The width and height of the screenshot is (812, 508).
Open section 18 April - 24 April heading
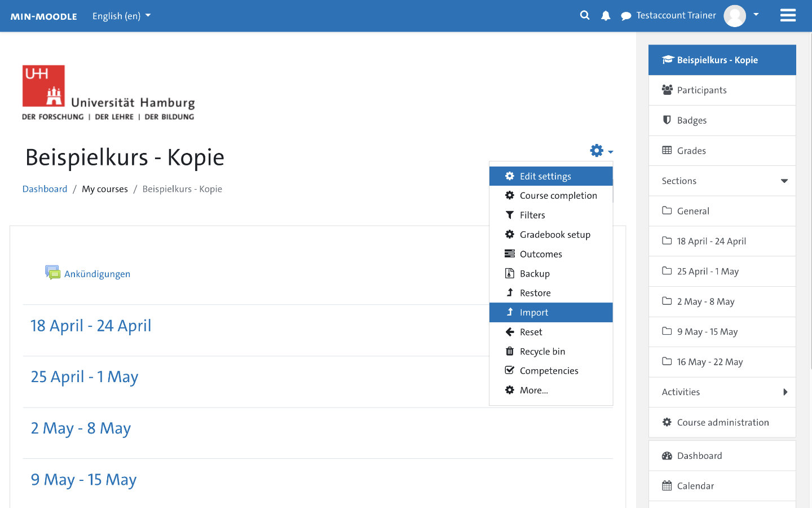(x=91, y=326)
